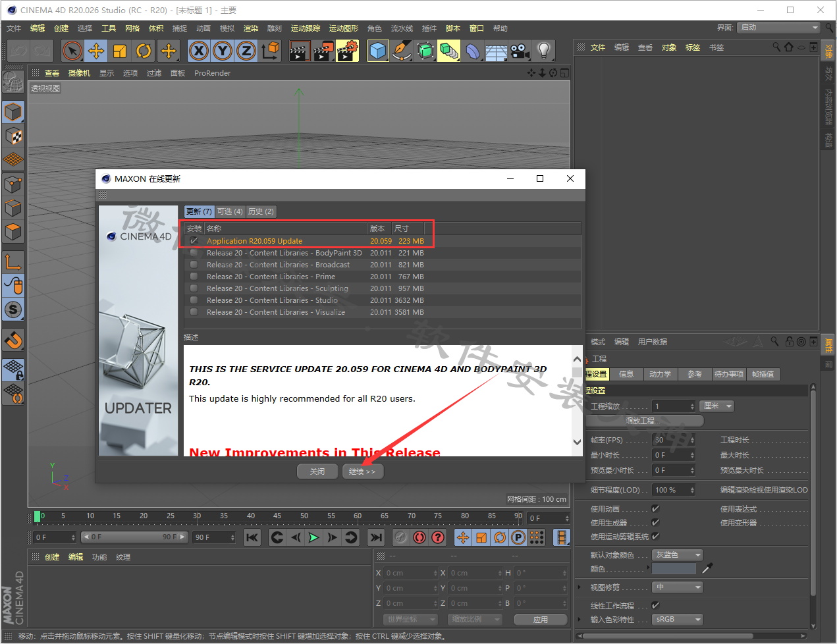Switch to the 历史 (2) tab in updater

[261, 211]
